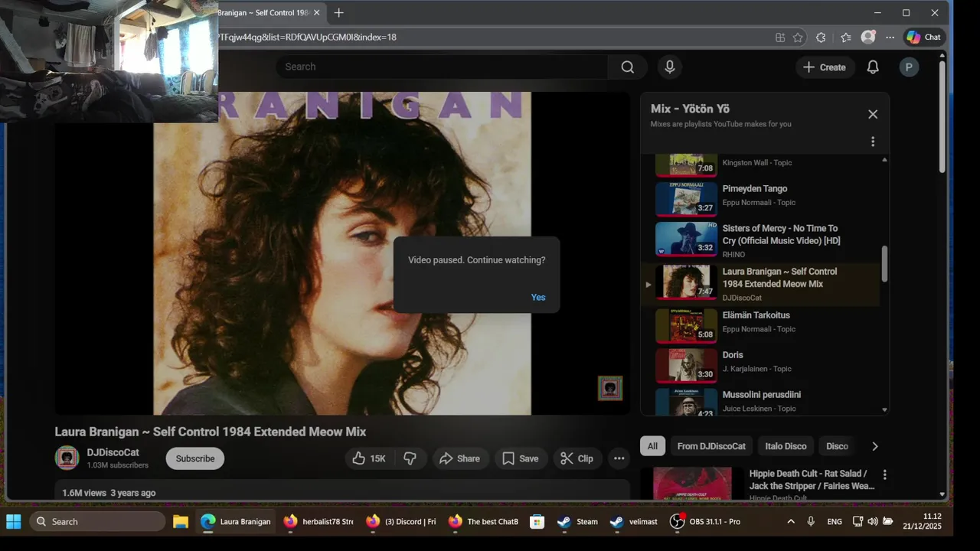This screenshot has height=551, width=980.
Task: Clip the video with the Clip button
Action: click(x=577, y=458)
